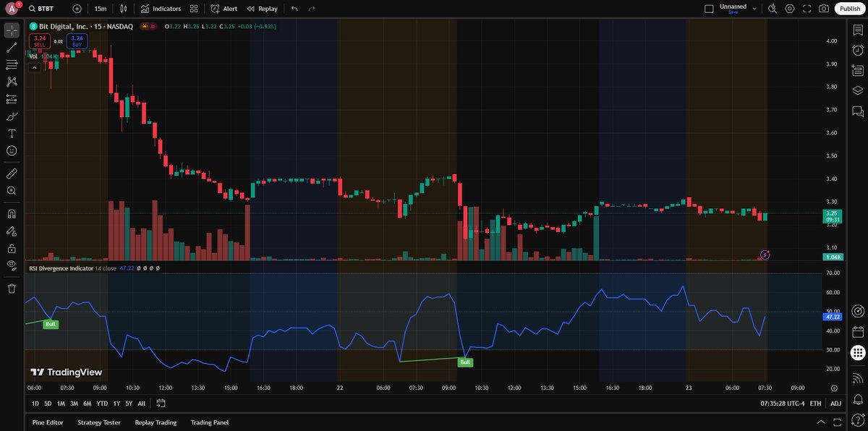Open the 15m interval dropdown
868x431 pixels.
[x=101, y=9]
